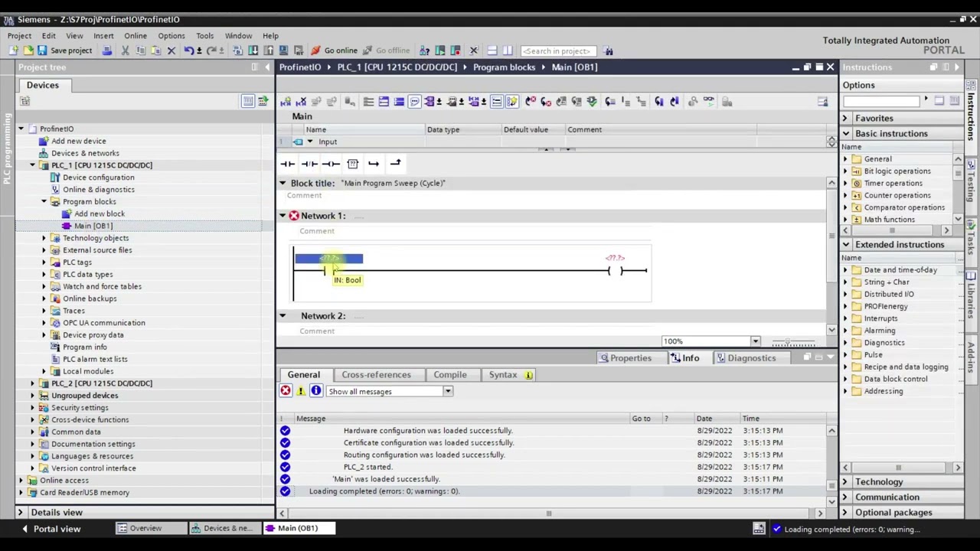Open the Edit menu

48,36
